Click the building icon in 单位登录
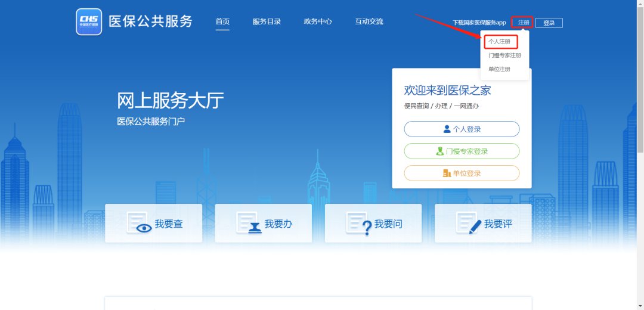 coord(446,173)
